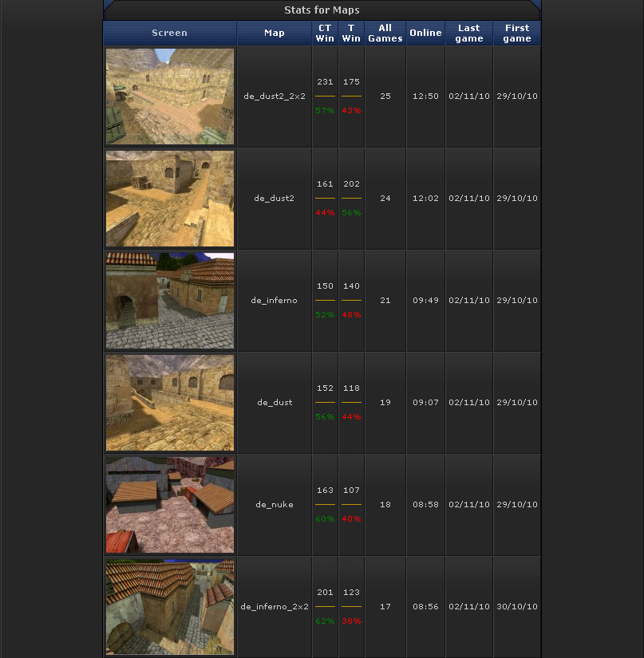Click CT win count 152
Viewport: 644px width, 658px height.
pyautogui.click(x=325, y=388)
